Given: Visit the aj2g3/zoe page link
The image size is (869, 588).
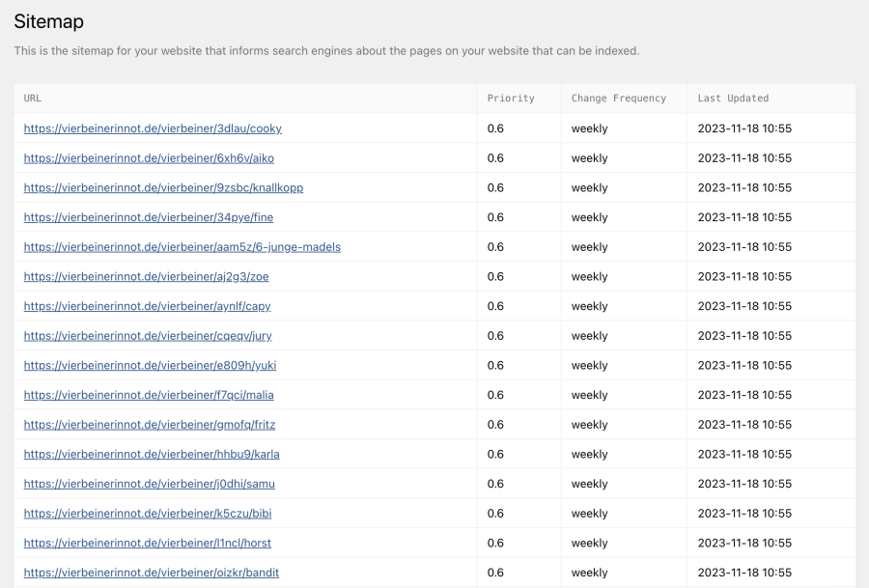Looking at the screenshot, I should click(x=146, y=277).
